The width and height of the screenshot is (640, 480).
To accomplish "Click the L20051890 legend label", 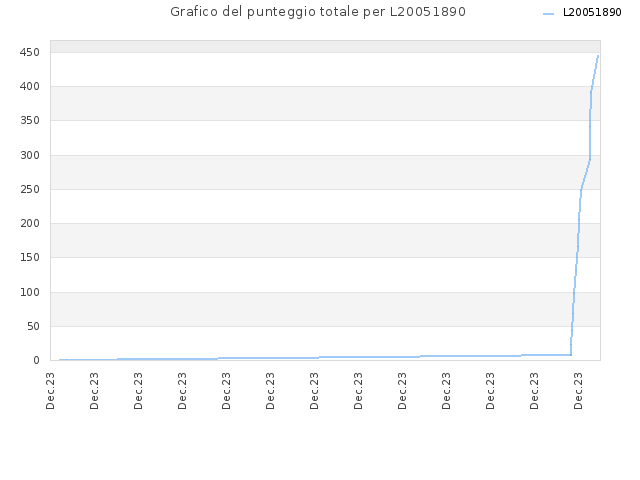I will (x=592, y=13).
